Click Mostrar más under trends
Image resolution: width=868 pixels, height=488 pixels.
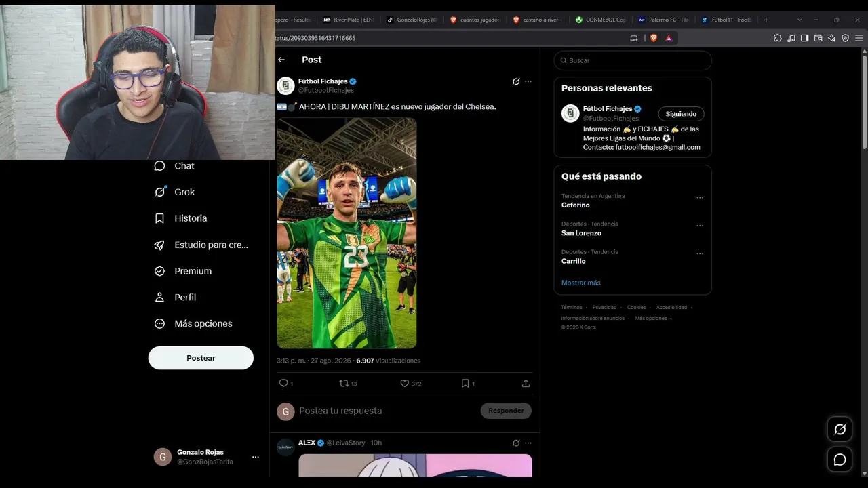coord(580,283)
